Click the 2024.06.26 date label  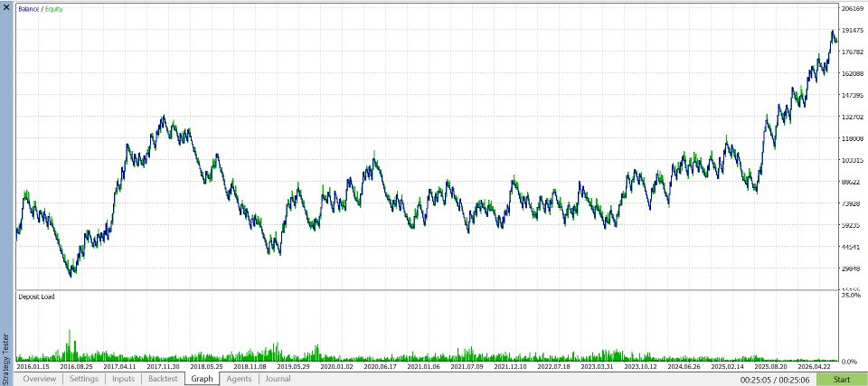click(x=684, y=367)
